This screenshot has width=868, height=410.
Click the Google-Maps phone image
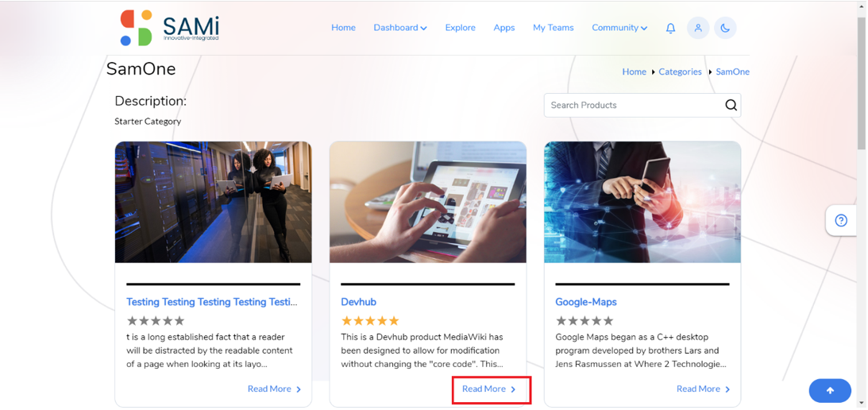point(642,203)
